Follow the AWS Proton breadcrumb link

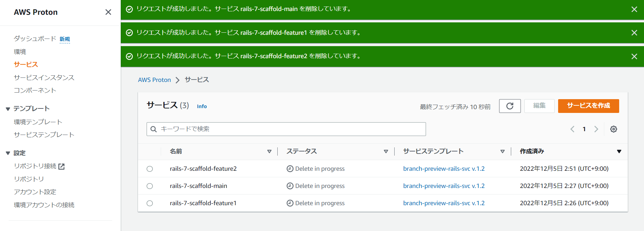[155, 80]
